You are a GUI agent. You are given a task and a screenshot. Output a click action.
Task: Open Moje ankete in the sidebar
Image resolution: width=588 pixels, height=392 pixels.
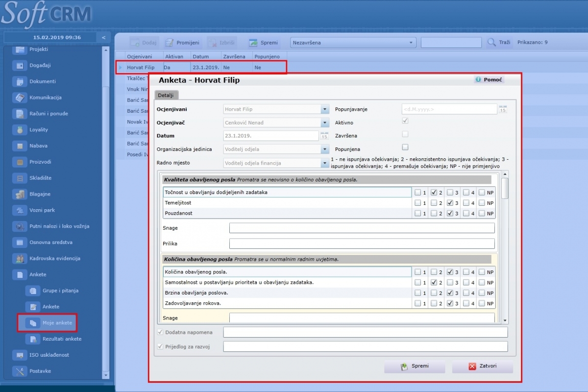tap(57, 323)
